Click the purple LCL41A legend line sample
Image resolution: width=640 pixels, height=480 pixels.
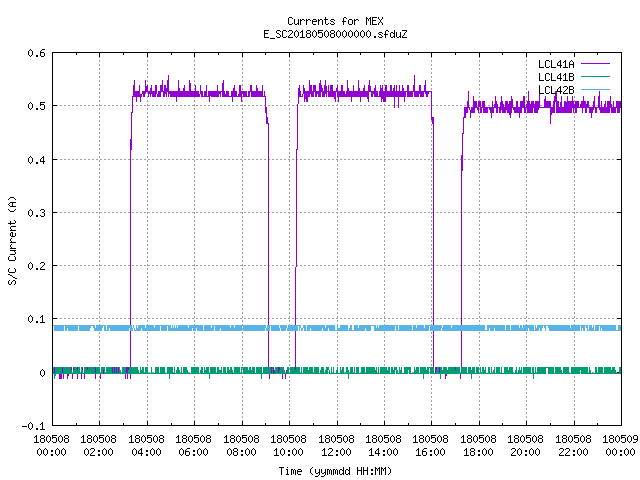(x=595, y=64)
